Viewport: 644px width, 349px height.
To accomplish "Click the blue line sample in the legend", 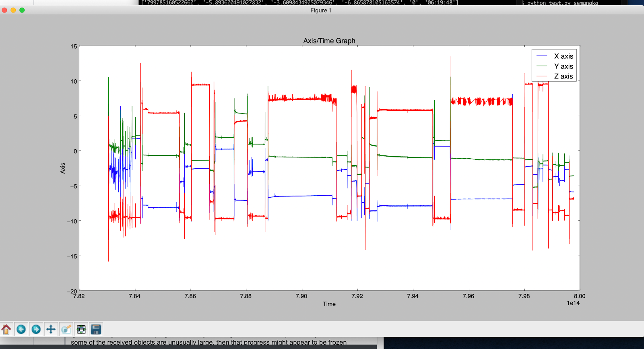I will point(542,56).
